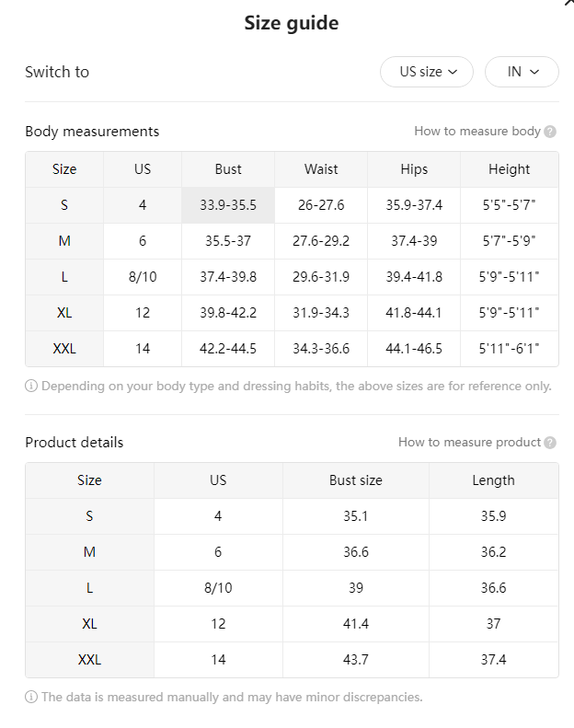Click the Hips column header

tap(414, 169)
